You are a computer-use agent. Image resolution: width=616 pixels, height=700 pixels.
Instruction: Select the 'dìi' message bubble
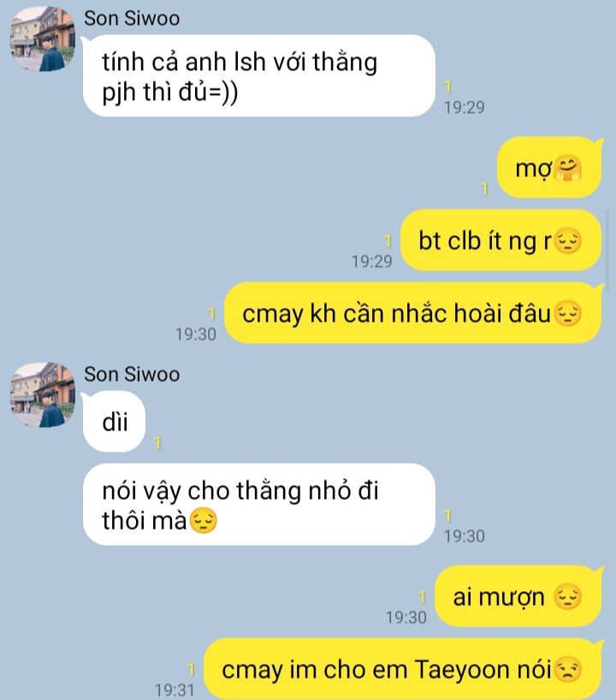coord(115,422)
